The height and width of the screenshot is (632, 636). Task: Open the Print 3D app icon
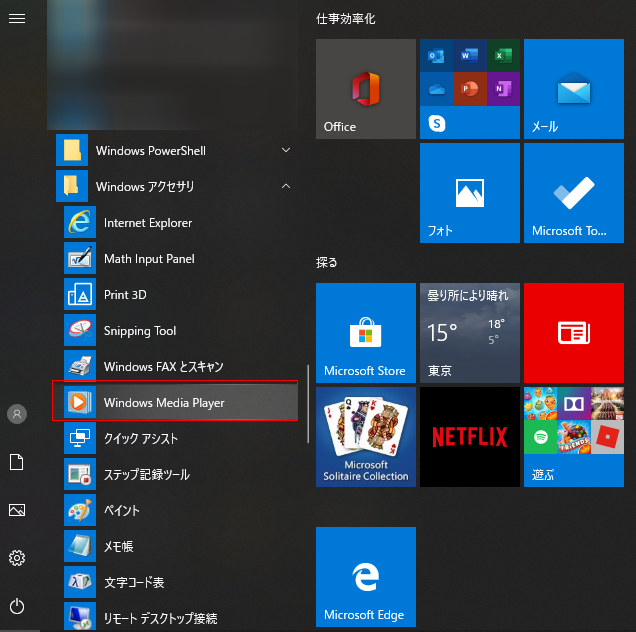80,294
